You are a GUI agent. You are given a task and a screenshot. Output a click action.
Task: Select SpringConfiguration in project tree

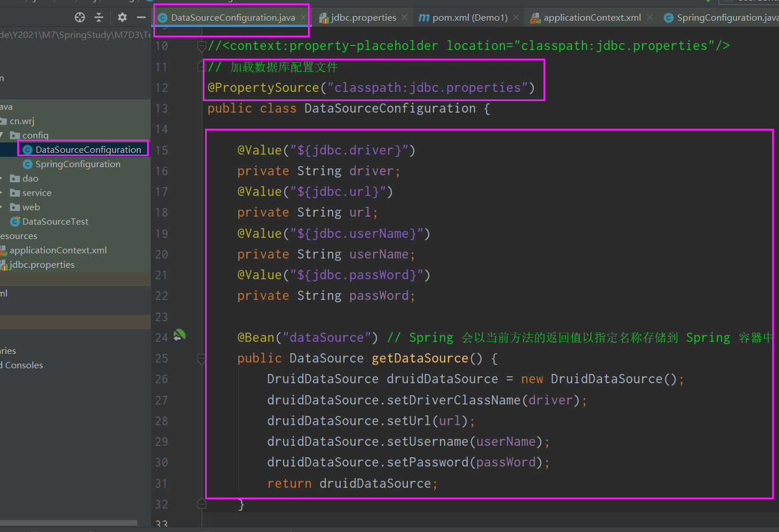[78, 164]
